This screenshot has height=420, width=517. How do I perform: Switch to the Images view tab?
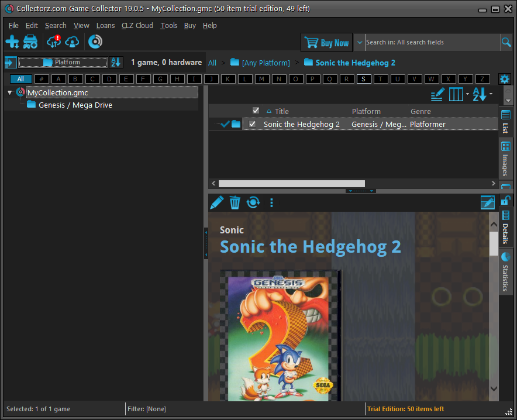tap(505, 159)
